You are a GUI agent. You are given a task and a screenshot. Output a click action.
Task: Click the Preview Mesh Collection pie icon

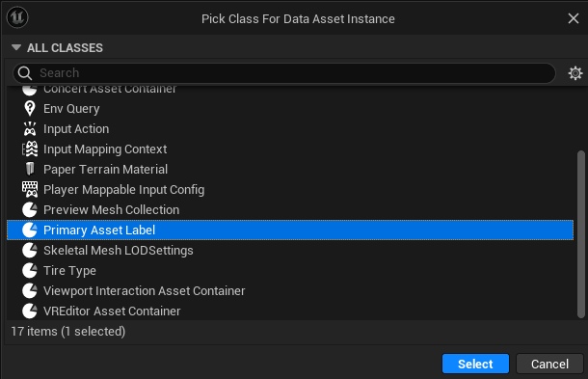(x=30, y=210)
